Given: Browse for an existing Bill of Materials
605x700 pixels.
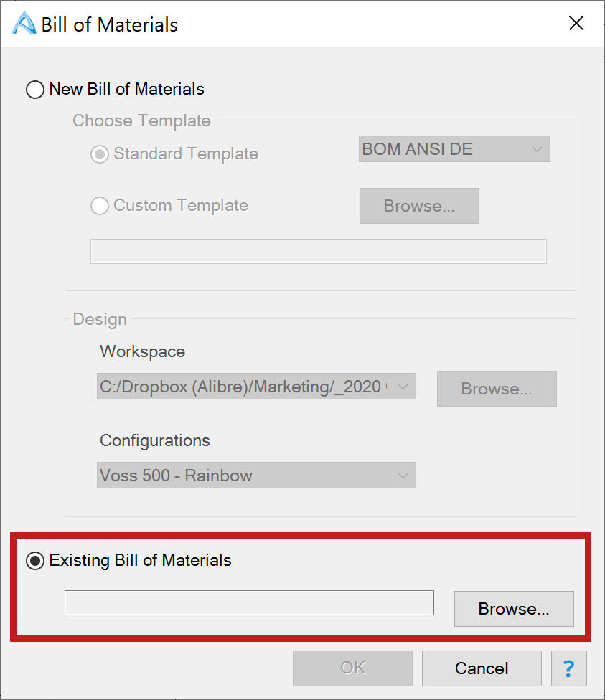Looking at the screenshot, I should [x=514, y=609].
